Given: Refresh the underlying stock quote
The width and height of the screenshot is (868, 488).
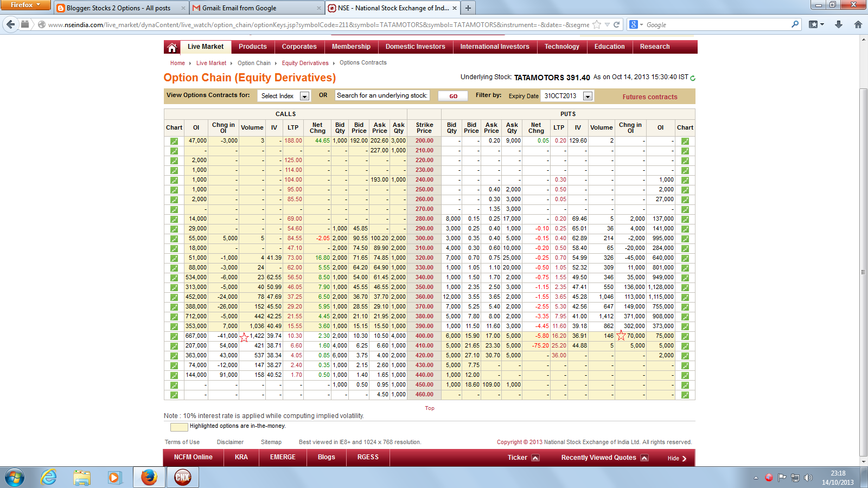Looking at the screenshot, I should (x=693, y=78).
